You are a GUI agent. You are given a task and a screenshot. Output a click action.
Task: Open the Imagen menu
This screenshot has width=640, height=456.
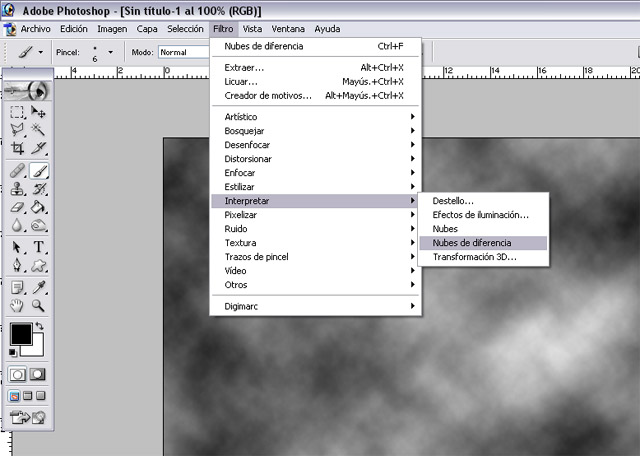point(112,29)
